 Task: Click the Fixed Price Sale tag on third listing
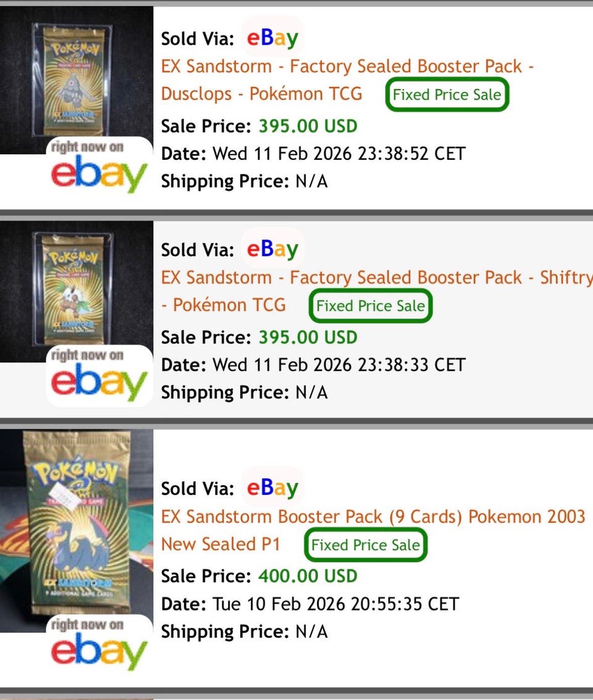pos(366,544)
